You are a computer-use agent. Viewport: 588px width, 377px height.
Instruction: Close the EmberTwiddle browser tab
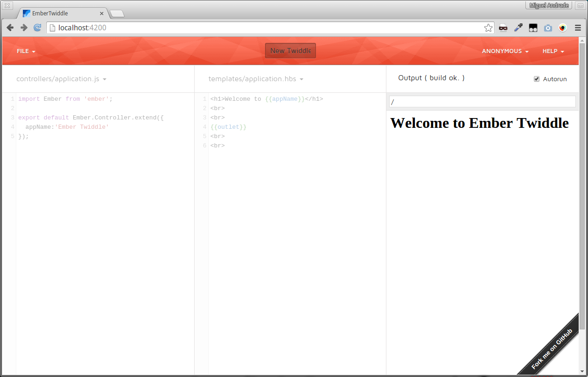pyautogui.click(x=102, y=14)
